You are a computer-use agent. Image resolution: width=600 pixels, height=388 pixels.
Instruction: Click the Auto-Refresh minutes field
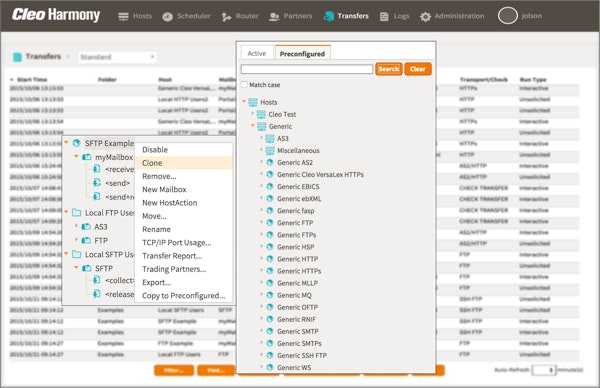point(543,370)
